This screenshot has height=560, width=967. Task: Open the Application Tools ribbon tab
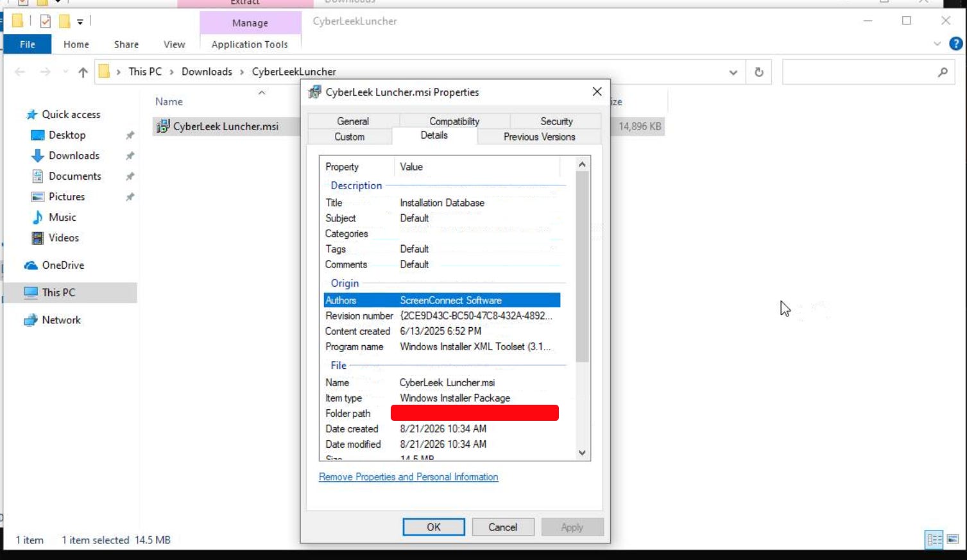pyautogui.click(x=250, y=44)
